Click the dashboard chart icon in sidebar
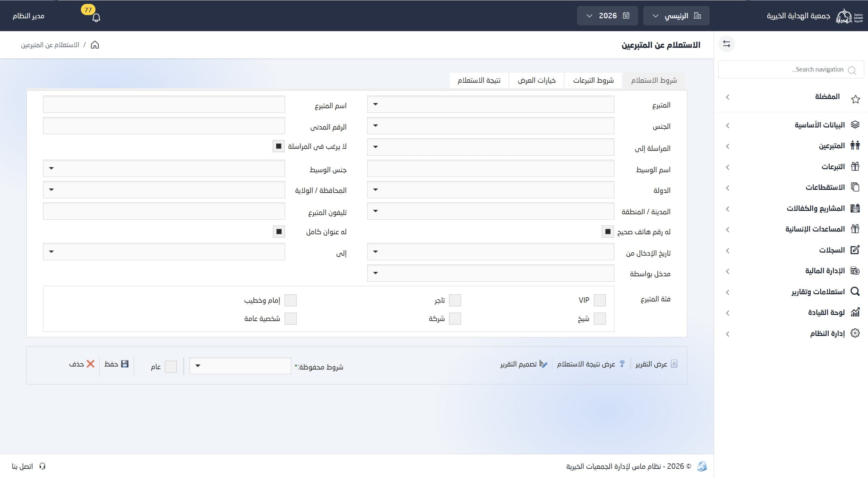This screenshot has width=868, height=478. [x=855, y=312]
